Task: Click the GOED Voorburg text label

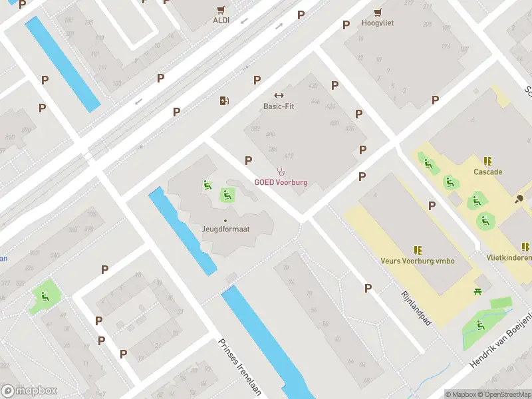Action: pyautogui.click(x=281, y=182)
